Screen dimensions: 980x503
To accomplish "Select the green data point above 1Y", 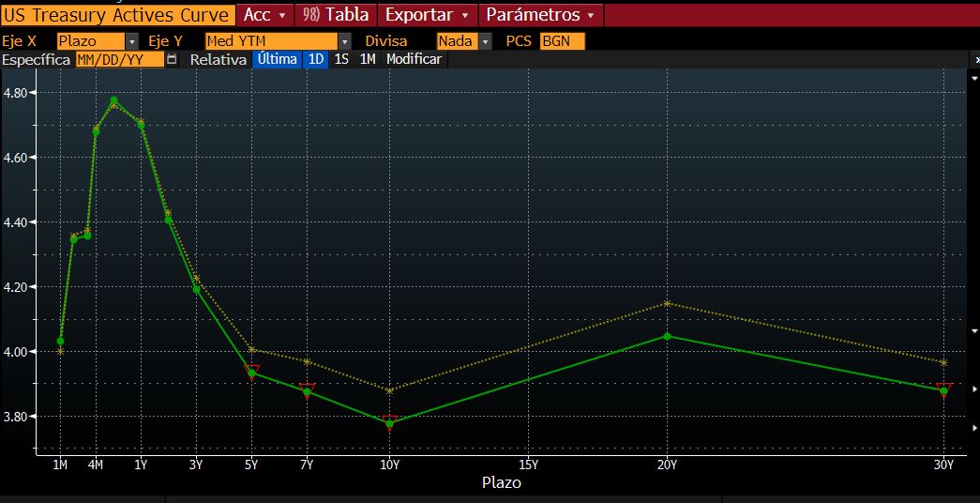I will point(142,126).
